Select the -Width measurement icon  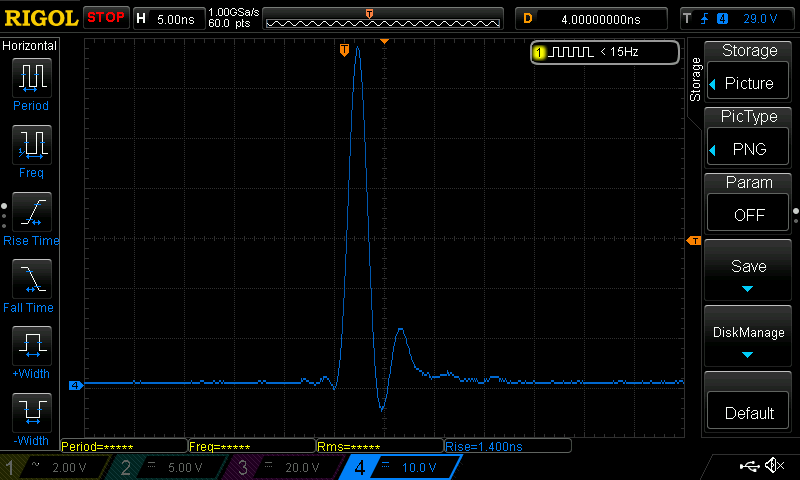[x=31, y=413]
